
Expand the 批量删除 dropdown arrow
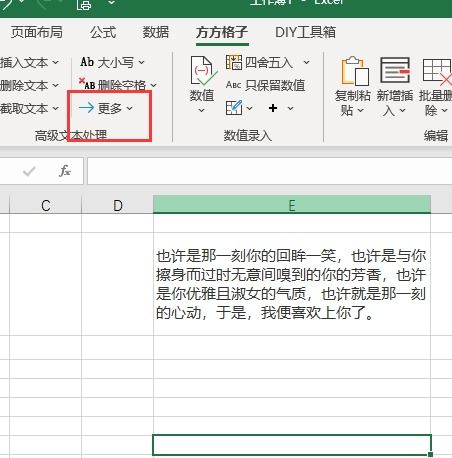click(444, 110)
